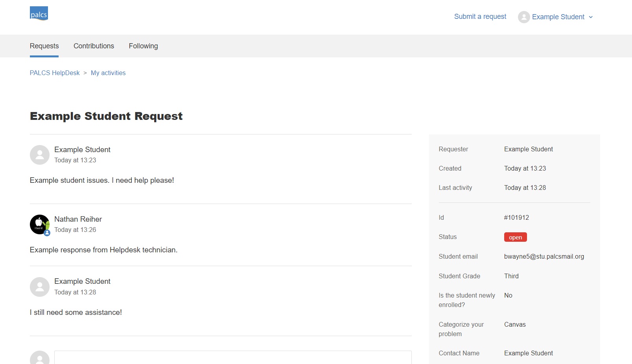Expand the chevron next to Example Student
The height and width of the screenshot is (364, 632).
click(591, 17)
